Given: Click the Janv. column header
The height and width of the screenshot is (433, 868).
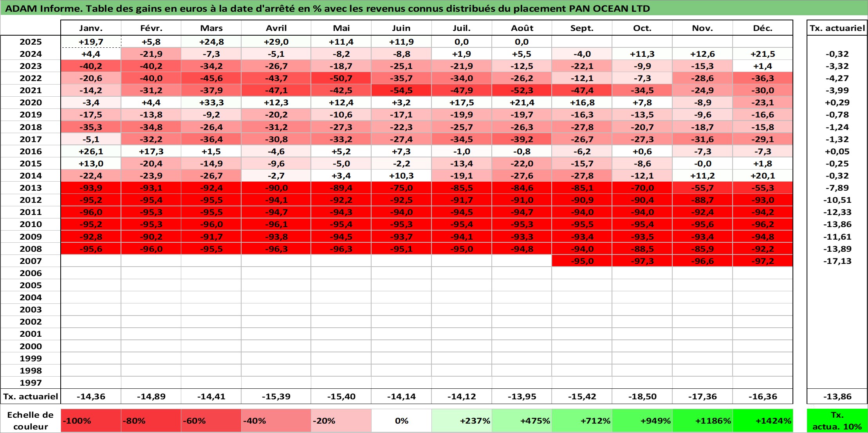Looking at the screenshot, I should 91,28.
